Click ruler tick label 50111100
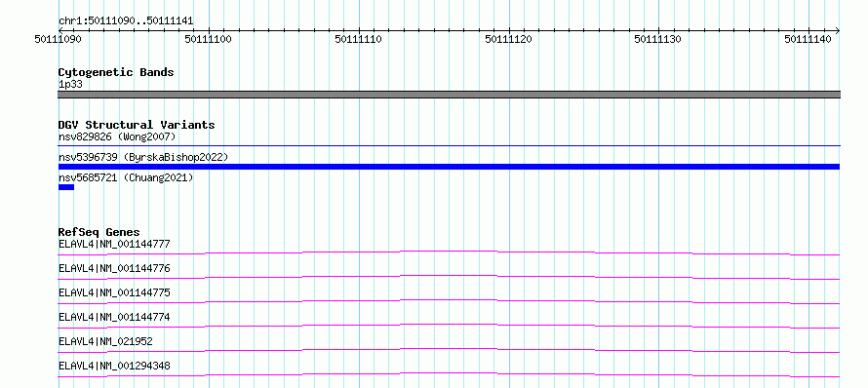 point(208,39)
